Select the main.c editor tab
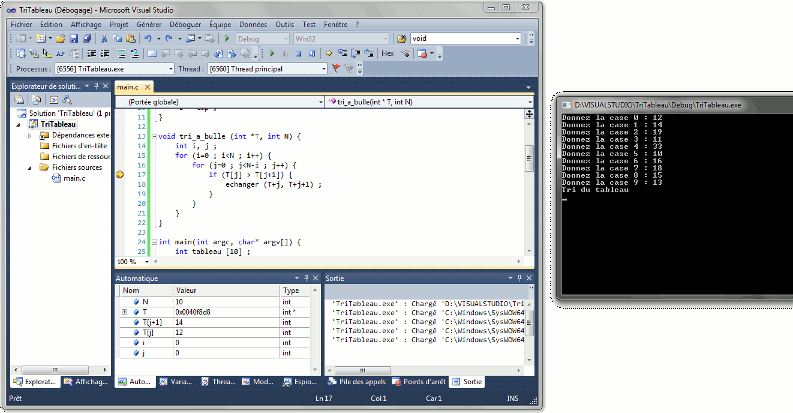This screenshot has width=793, height=413. [x=128, y=87]
